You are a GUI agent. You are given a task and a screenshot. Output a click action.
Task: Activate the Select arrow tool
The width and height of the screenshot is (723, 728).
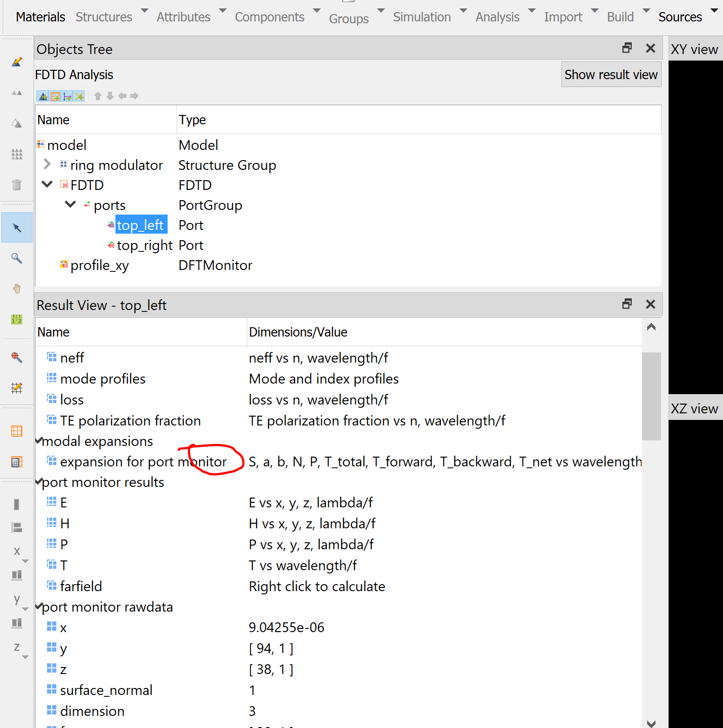pos(17,228)
